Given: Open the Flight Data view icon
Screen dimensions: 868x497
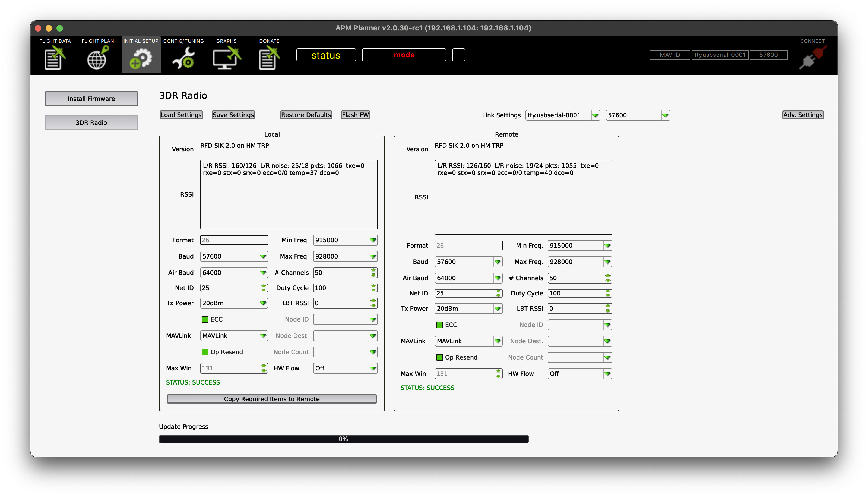Looking at the screenshot, I should [55, 58].
